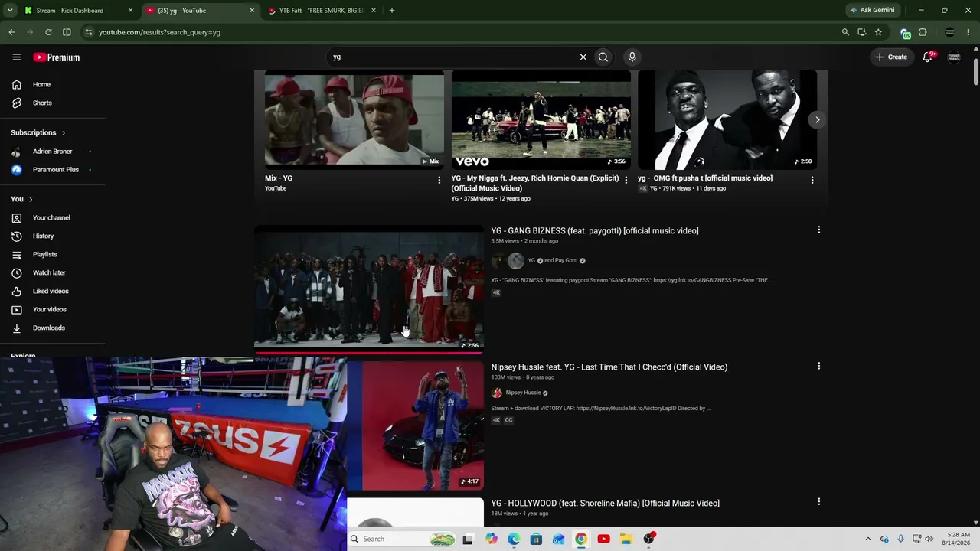Open the tab search dropdown
Screen dimensions: 980x551
(10, 11)
